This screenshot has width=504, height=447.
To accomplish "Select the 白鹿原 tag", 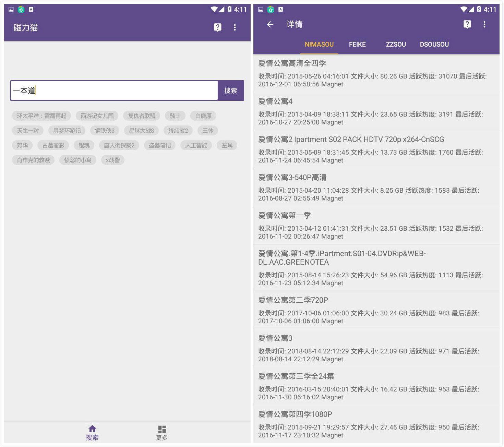I will point(203,116).
